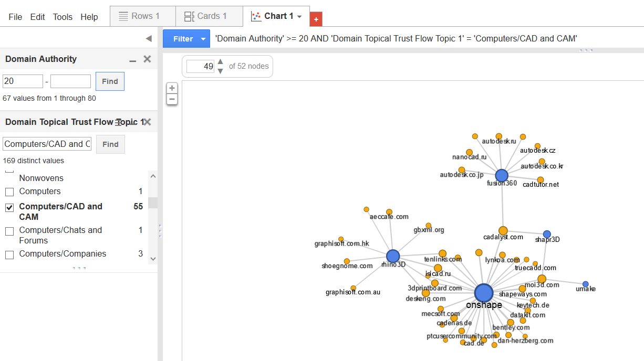Image resolution: width=644 pixels, height=361 pixels.
Task: Select the fusion360 node in the graph
Action: pyautogui.click(x=502, y=175)
